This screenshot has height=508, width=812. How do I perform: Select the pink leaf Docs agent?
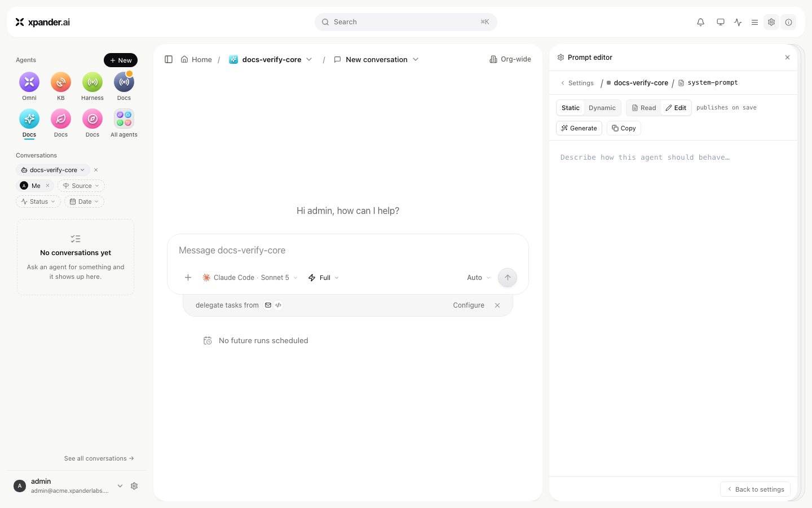click(61, 123)
